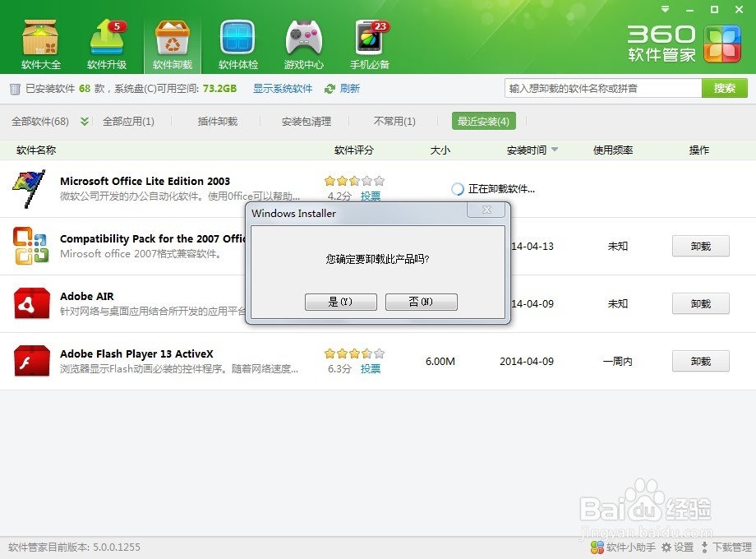Click the 软件名称 column header
Image resolution: width=756 pixels, height=559 pixels.
pos(36,150)
